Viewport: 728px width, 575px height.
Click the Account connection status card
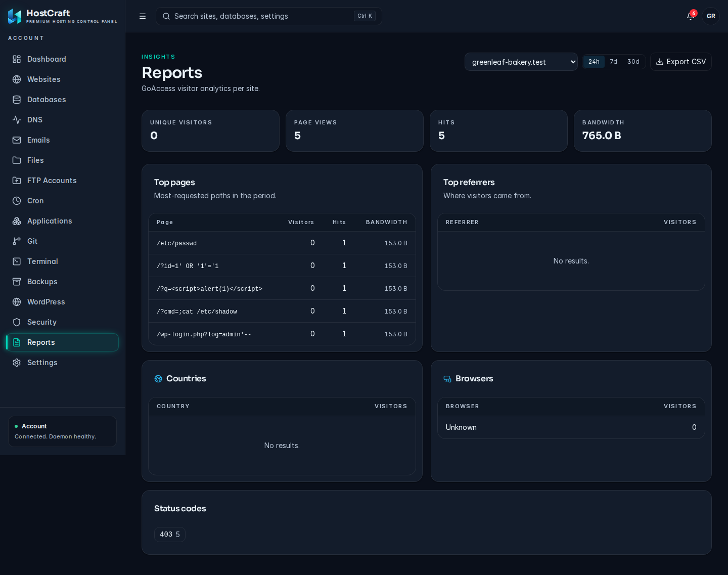click(63, 431)
